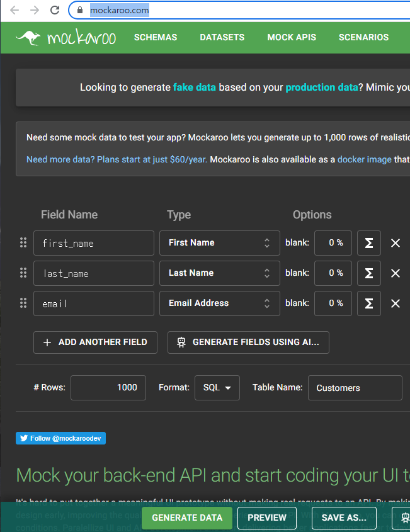Open 'Need more data? Plans' link
Image resolution: width=410 pixels, height=532 pixels.
pos(117,159)
